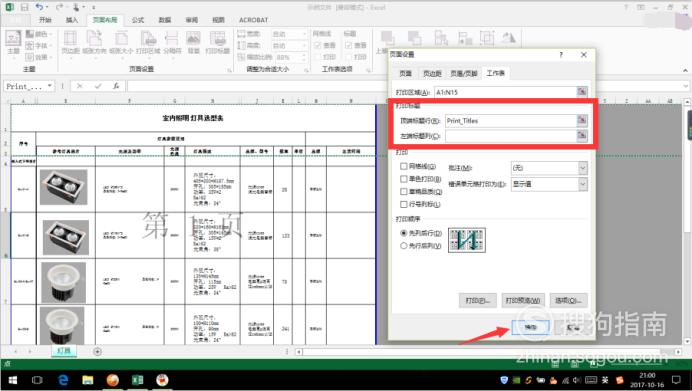
Task: Toggle Gridlines View checkbox in ribbon
Action: point(318,45)
